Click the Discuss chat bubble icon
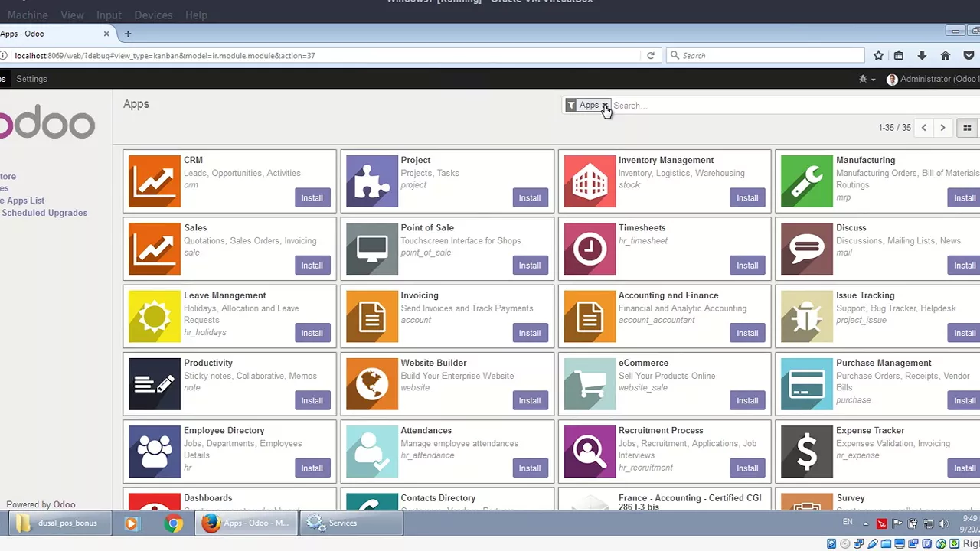The image size is (980, 551). click(807, 249)
